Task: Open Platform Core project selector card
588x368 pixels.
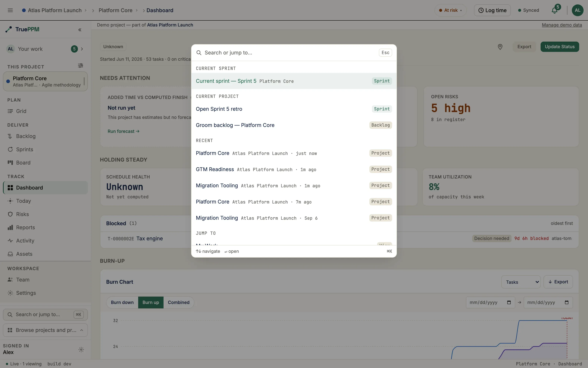Action: [x=45, y=81]
